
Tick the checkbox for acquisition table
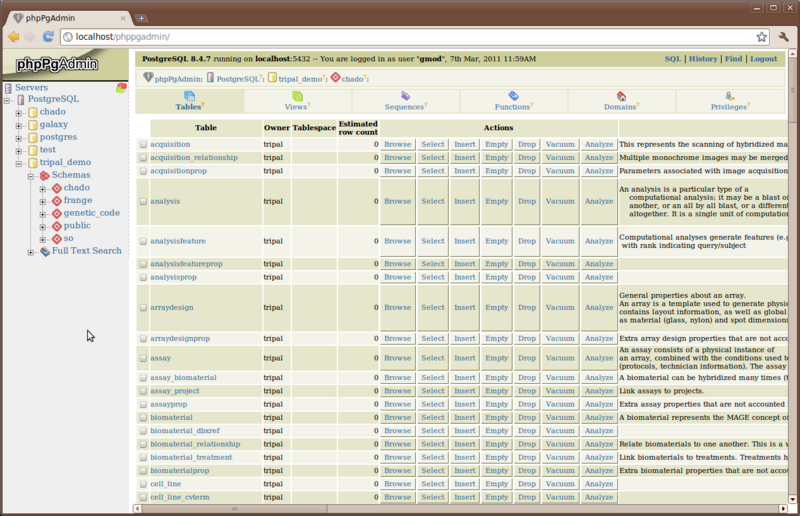[143, 145]
